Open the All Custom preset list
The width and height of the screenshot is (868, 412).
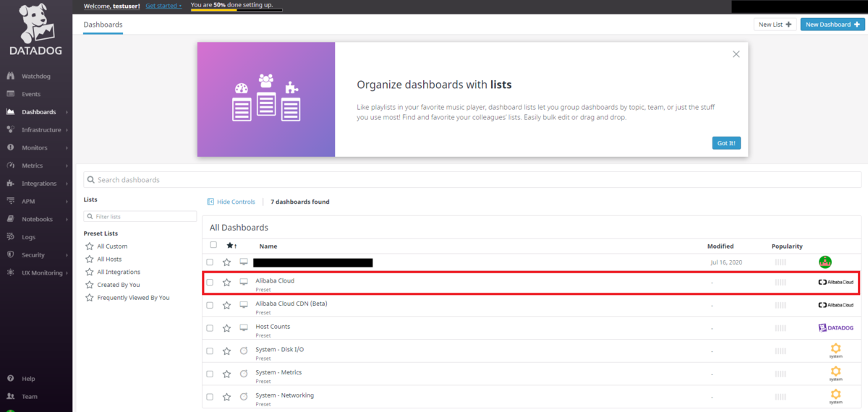[112, 246]
